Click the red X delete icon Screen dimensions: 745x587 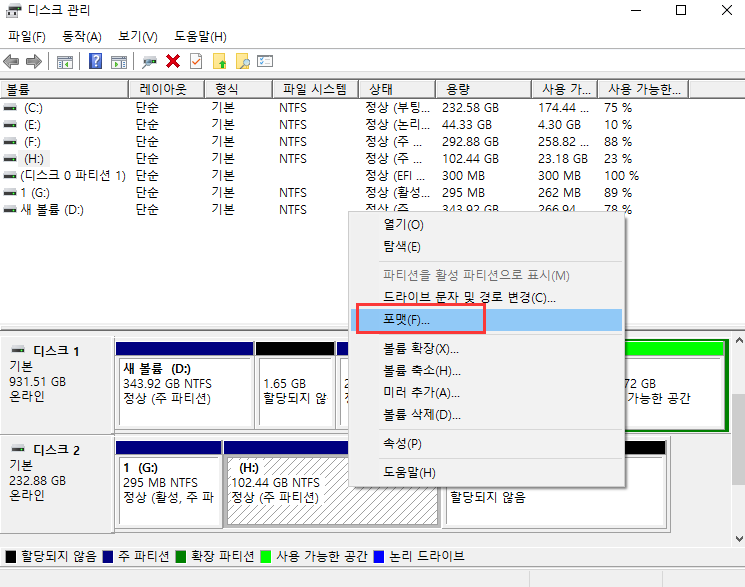pos(173,61)
